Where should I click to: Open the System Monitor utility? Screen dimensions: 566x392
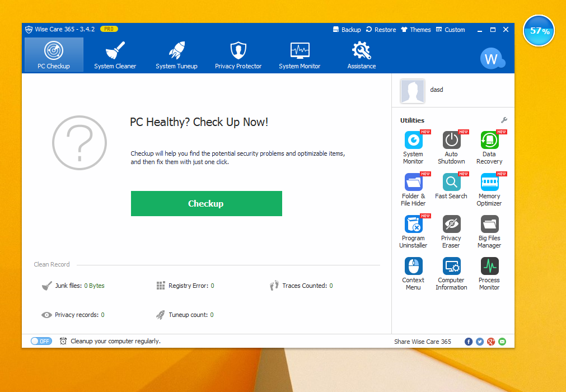(413, 148)
